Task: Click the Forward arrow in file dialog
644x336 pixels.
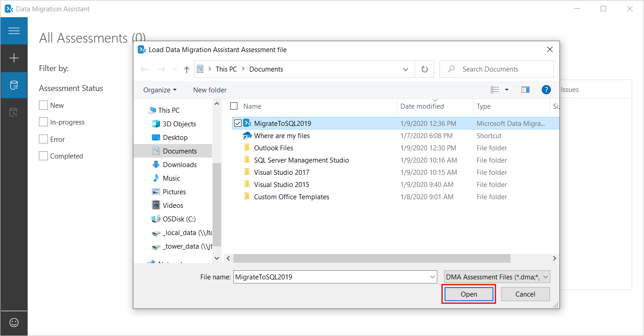Action: 161,69
